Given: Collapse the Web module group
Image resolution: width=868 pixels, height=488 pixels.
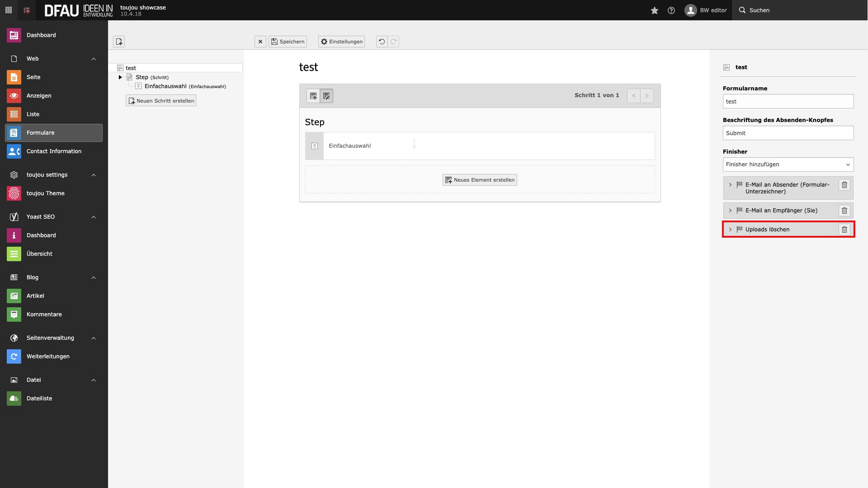Looking at the screenshot, I should (94, 59).
